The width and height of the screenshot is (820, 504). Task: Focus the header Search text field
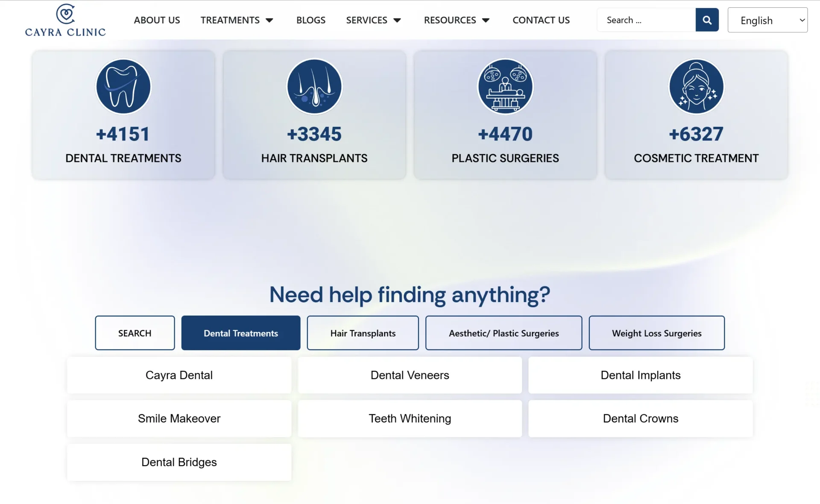(646, 20)
